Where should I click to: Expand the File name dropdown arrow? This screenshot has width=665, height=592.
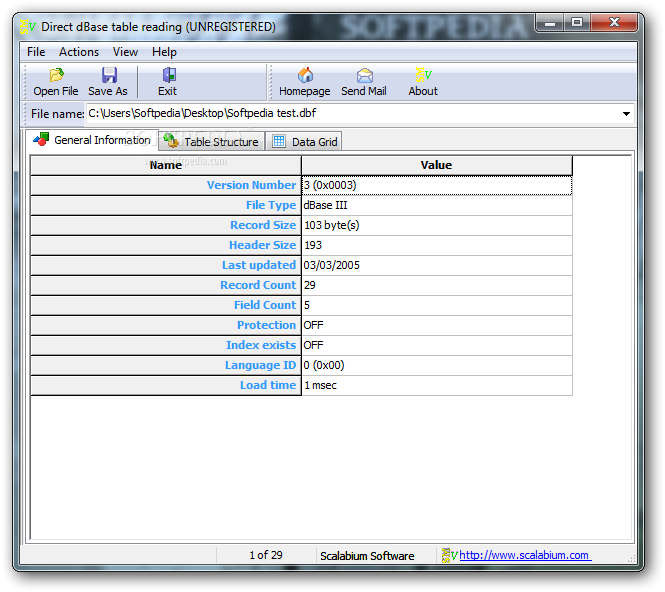point(626,114)
